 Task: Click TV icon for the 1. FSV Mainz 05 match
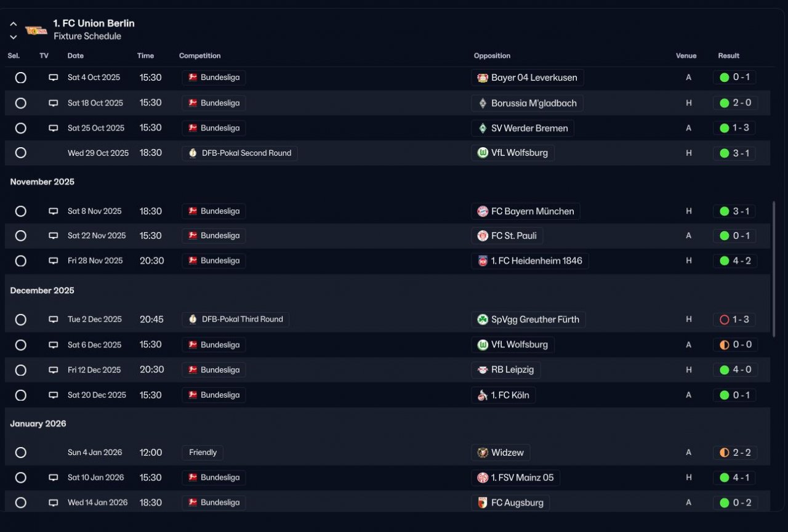click(54, 478)
